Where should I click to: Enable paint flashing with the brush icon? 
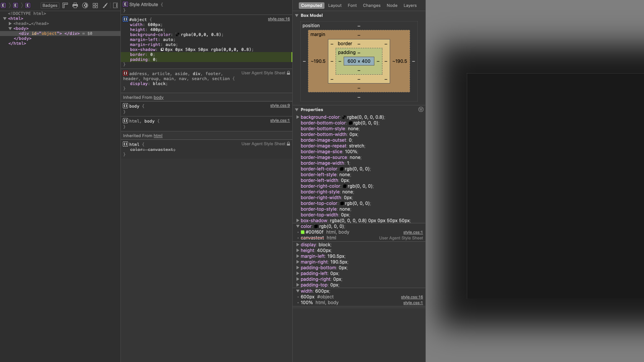[105, 5]
